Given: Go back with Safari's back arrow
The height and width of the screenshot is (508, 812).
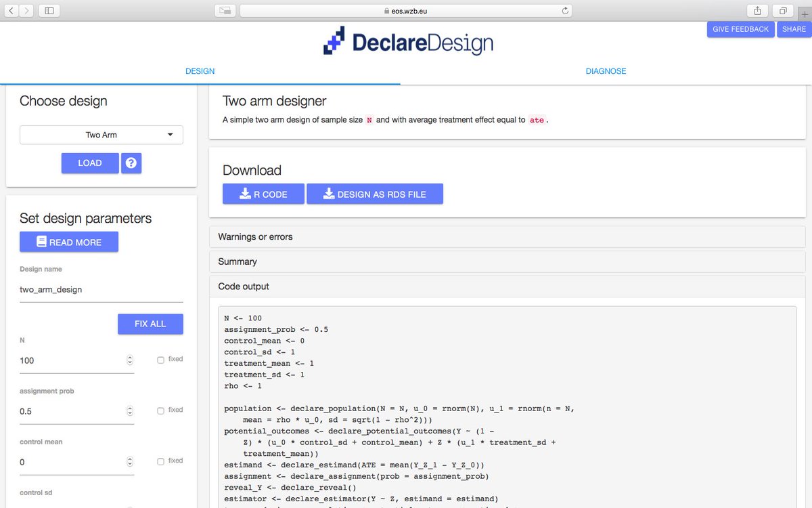Looking at the screenshot, I should click(12, 11).
